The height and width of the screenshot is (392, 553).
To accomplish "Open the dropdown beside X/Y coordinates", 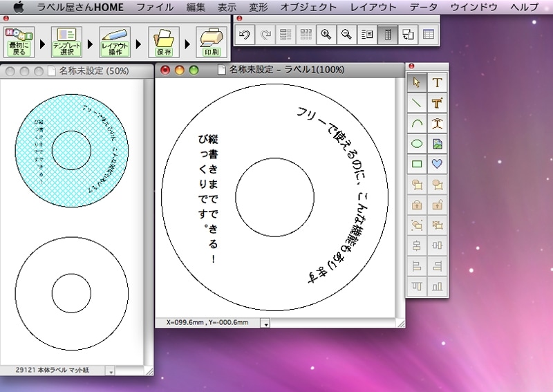I will [x=268, y=323].
